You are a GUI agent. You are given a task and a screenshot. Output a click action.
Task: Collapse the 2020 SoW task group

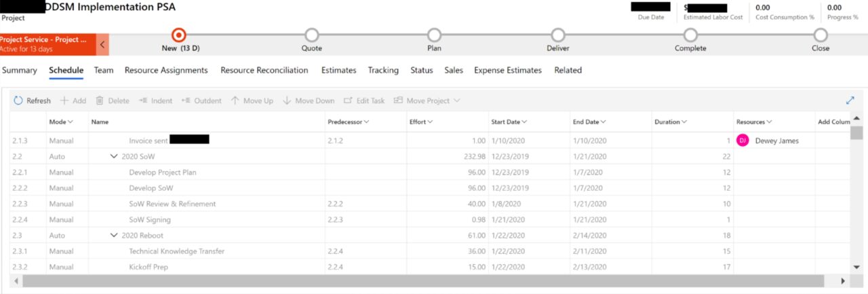(114, 156)
